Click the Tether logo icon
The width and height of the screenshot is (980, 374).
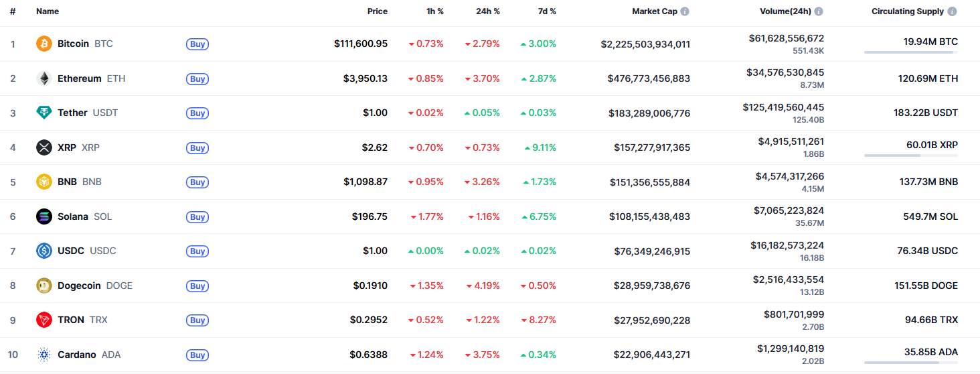click(x=44, y=113)
